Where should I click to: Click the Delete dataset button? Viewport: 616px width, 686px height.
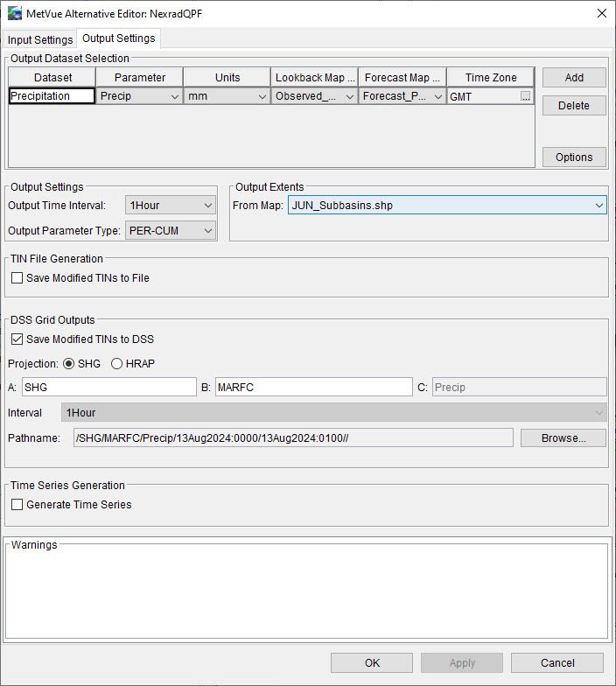574,105
